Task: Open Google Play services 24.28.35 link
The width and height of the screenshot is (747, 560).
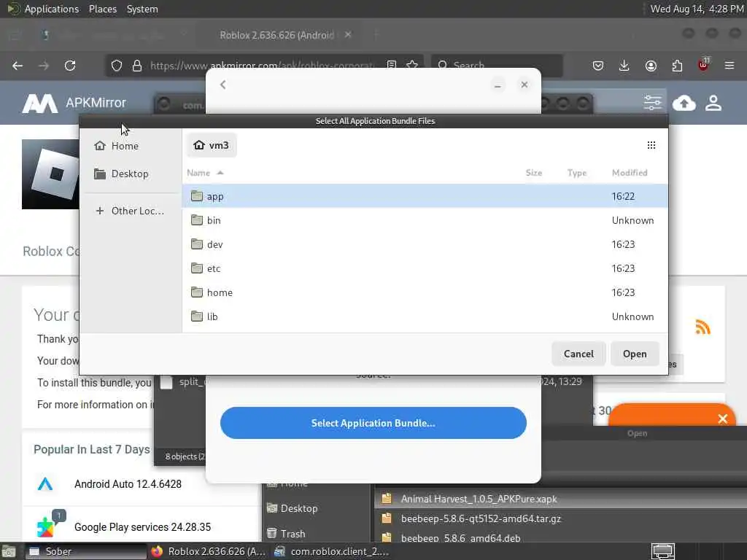Action: 142,526
